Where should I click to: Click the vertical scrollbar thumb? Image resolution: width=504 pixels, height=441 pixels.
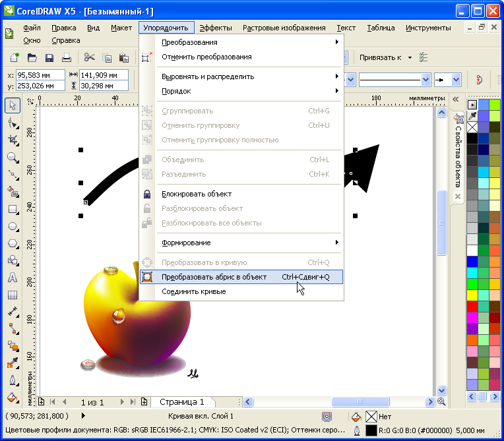tap(441, 223)
